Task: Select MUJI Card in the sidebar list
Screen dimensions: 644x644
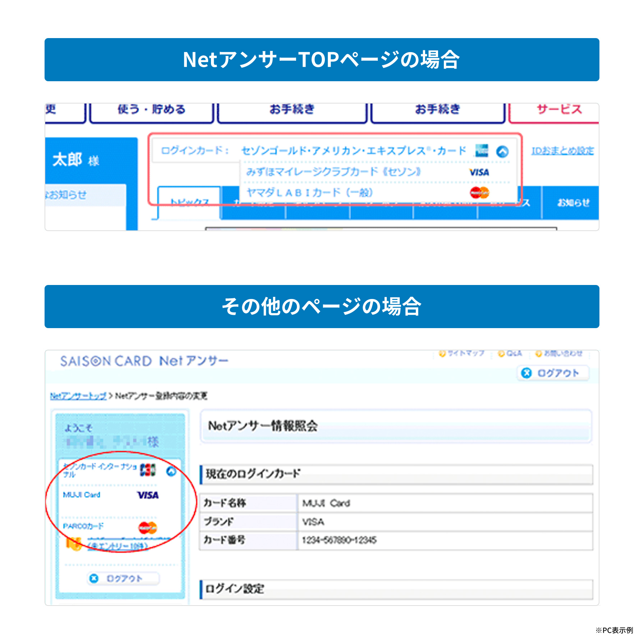Action: (82, 495)
